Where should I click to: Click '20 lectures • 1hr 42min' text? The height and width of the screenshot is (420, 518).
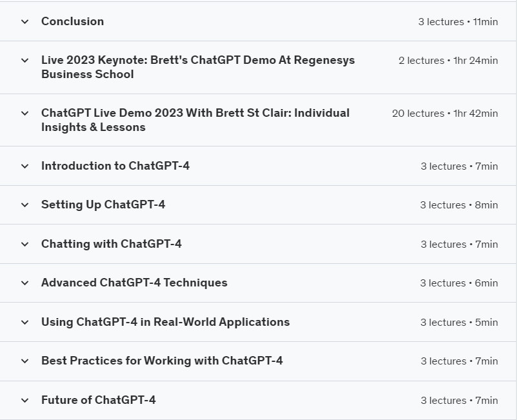444,114
